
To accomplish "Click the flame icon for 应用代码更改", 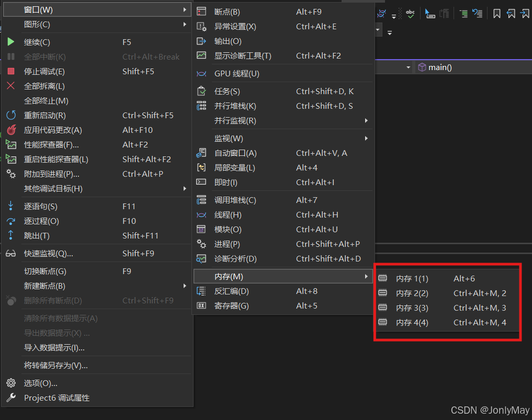I will [12, 130].
